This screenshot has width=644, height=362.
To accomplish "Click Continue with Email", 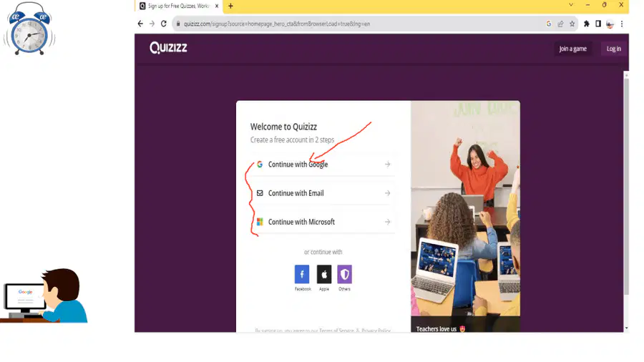I will [323, 193].
